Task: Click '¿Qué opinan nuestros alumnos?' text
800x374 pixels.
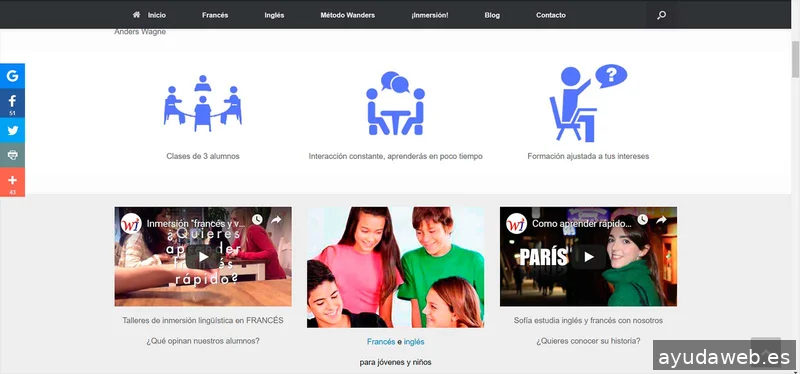Action: [x=203, y=341]
